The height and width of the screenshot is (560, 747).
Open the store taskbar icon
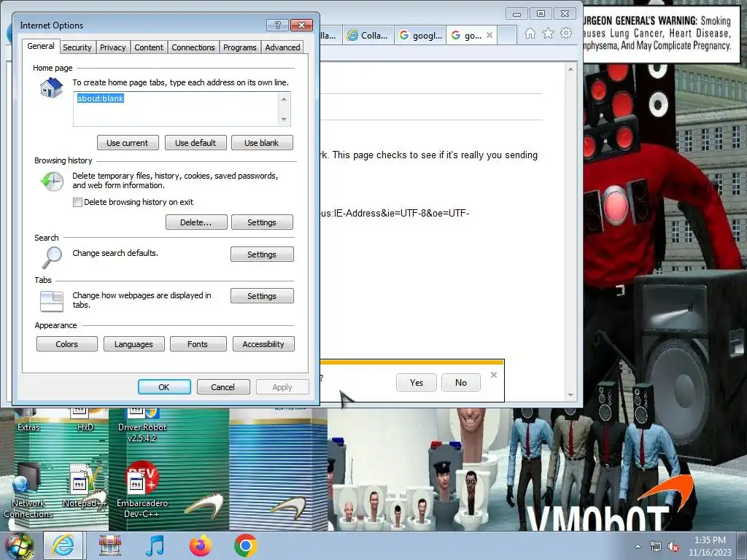(x=110, y=545)
